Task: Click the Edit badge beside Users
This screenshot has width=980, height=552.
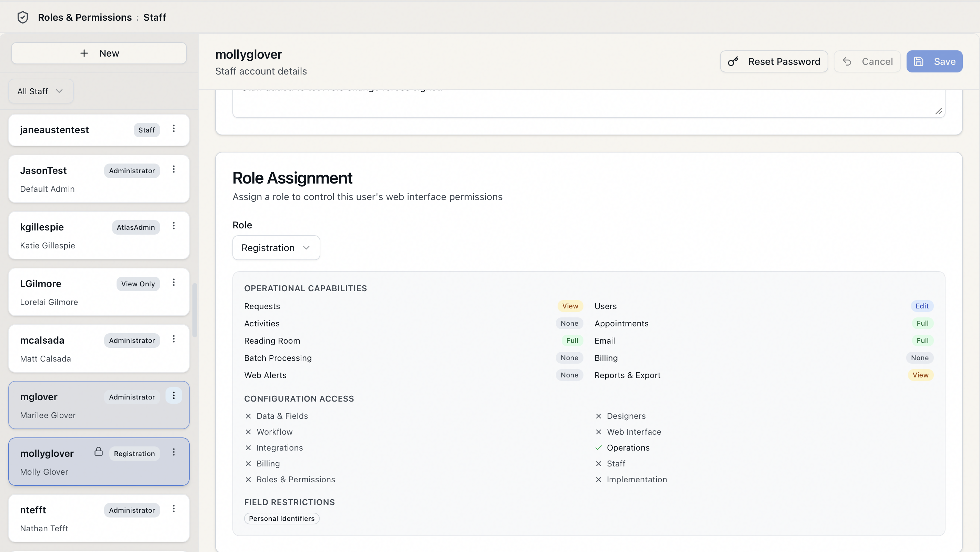Action: click(922, 306)
